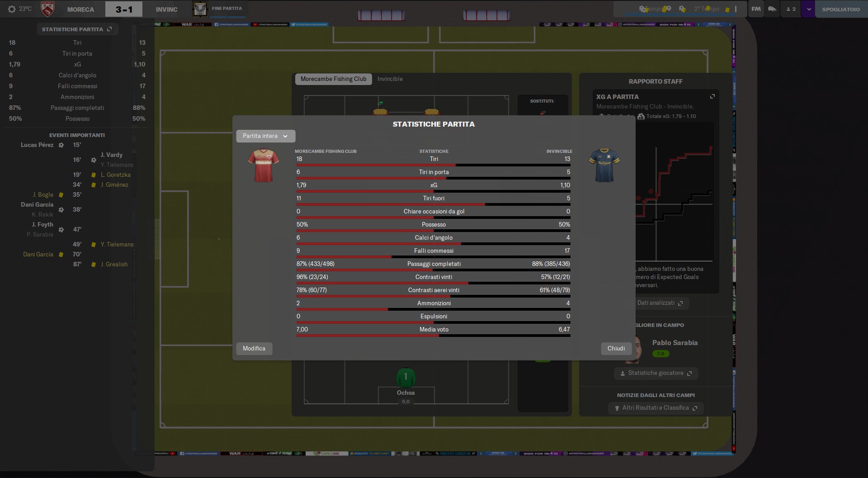This screenshot has height=478, width=868.
Task: Open the Dati analizzati link
Action: tap(660, 303)
